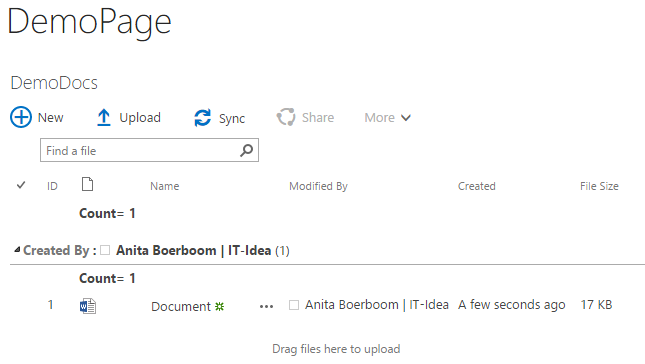The image size is (645, 364).
Task: Sort by the File Size column
Action: click(599, 186)
